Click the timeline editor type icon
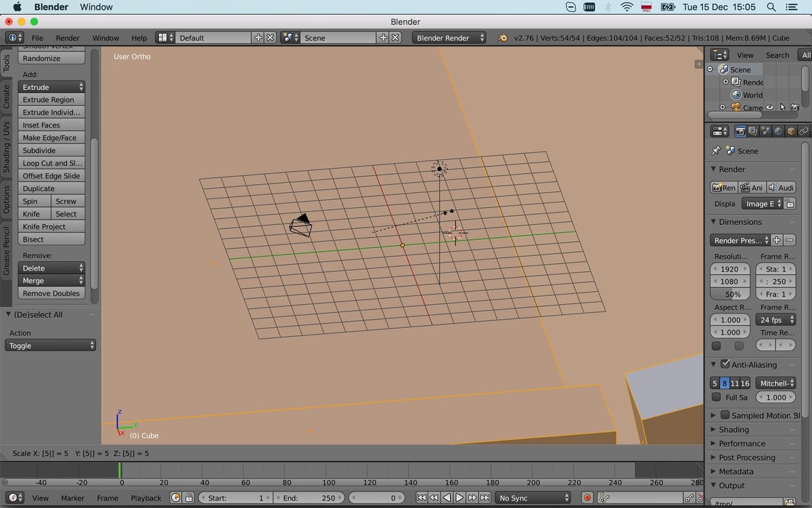This screenshot has width=812, height=508. 15,498
